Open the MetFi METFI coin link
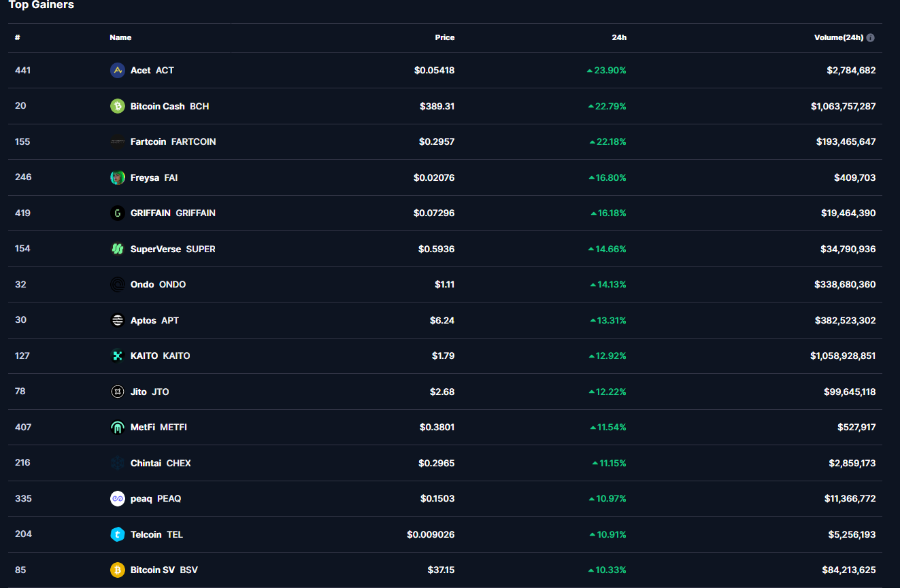900x588 pixels. pyautogui.click(x=159, y=427)
